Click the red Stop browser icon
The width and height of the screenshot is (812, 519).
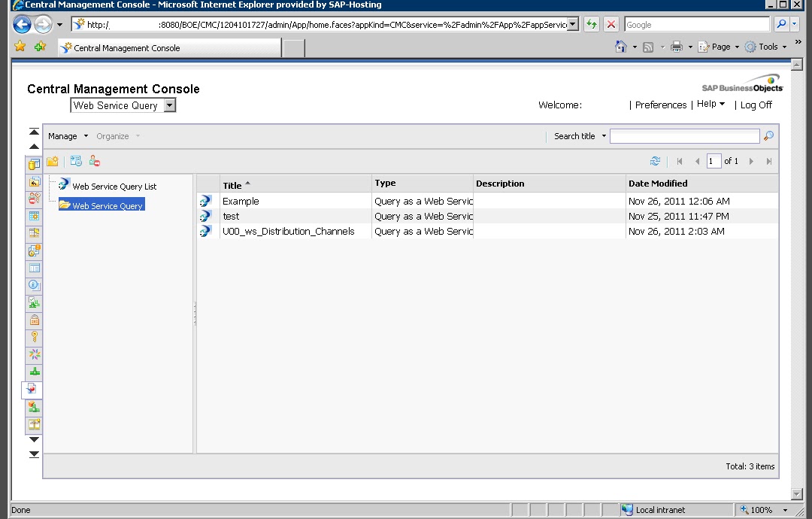(611, 23)
